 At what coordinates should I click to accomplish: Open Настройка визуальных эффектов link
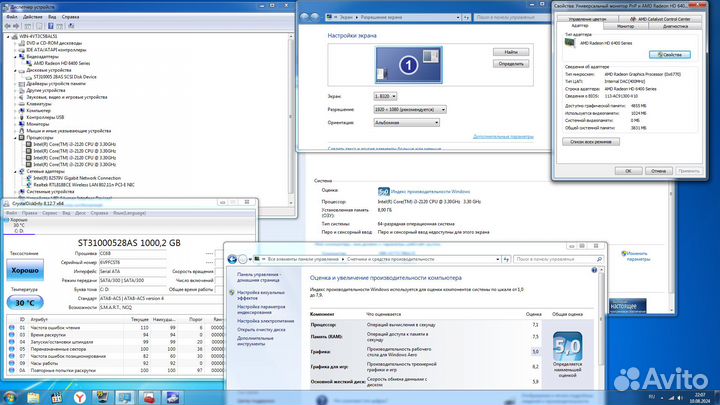pyautogui.click(x=261, y=295)
